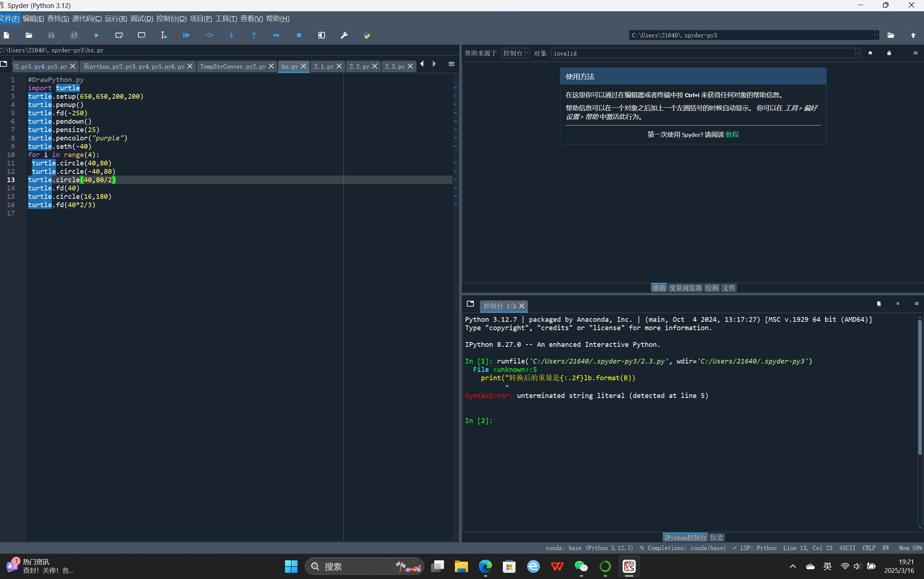Screen dimensions: 924x579
Task: Switch to the 2.1.py editor tab
Action: click(x=323, y=66)
